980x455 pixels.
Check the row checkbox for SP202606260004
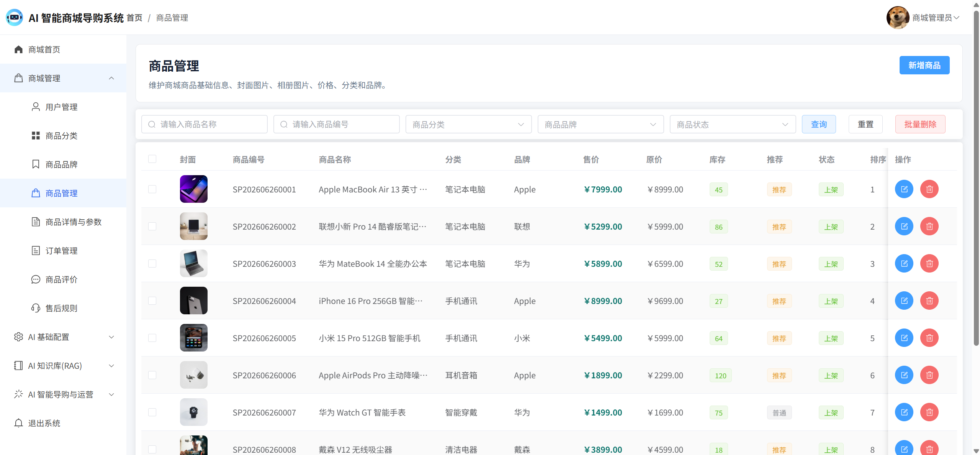(152, 301)
